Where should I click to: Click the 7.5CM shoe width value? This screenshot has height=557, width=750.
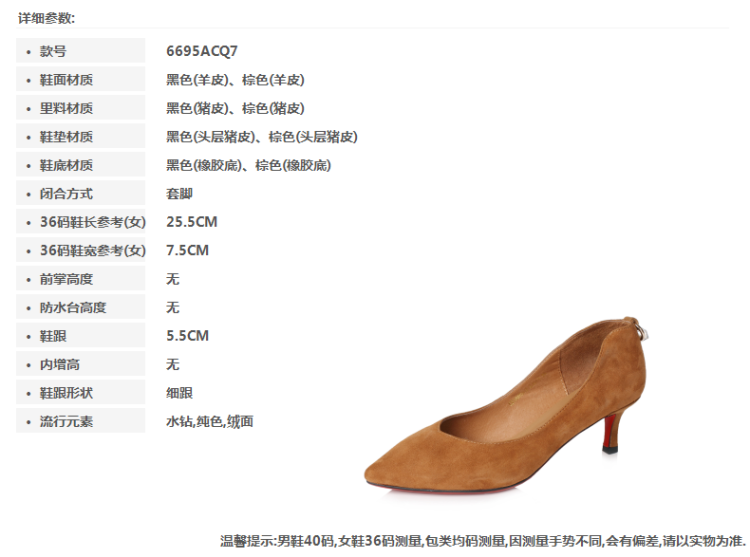(x=188, y=250)
